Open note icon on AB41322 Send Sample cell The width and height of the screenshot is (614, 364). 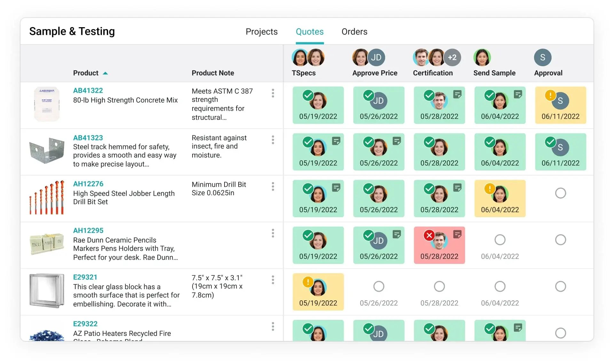(518, 94)
